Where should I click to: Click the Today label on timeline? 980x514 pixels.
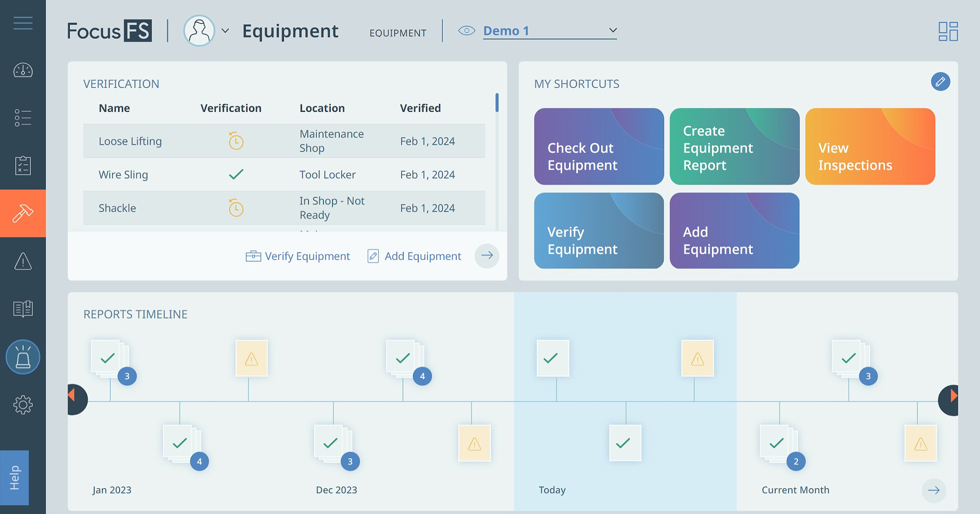552,490
